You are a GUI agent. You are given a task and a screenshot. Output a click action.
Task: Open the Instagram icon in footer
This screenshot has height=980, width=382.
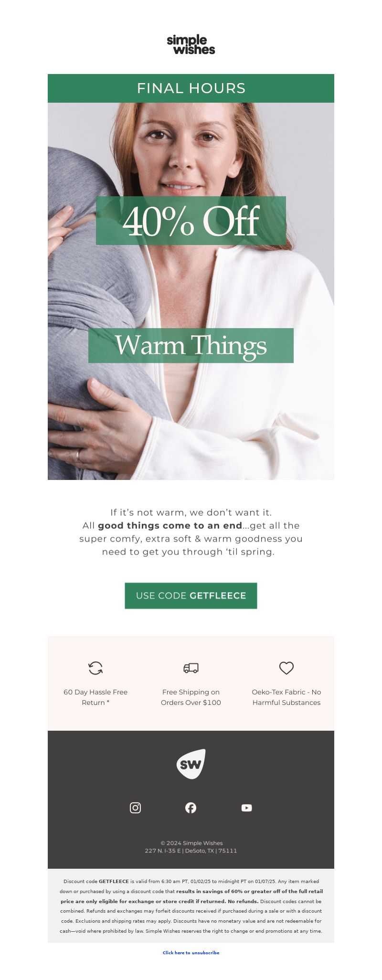(136, 808)
